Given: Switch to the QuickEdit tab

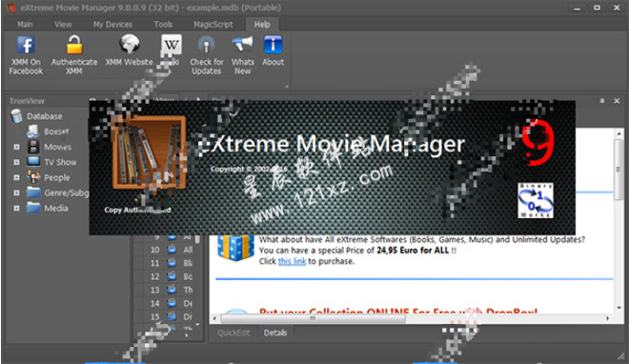Looking at the screenshot, I should [x=233, y=333].
